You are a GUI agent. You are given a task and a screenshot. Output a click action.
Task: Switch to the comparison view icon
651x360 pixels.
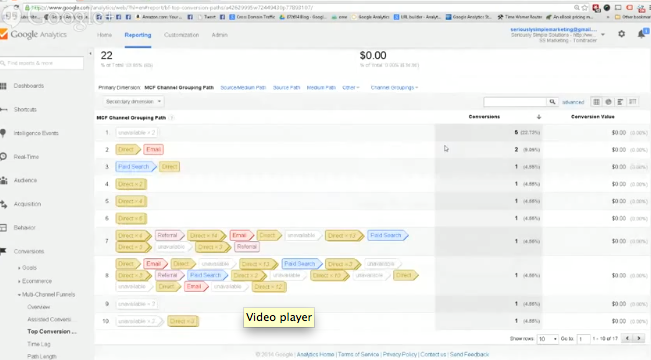[x=632, y=102]
